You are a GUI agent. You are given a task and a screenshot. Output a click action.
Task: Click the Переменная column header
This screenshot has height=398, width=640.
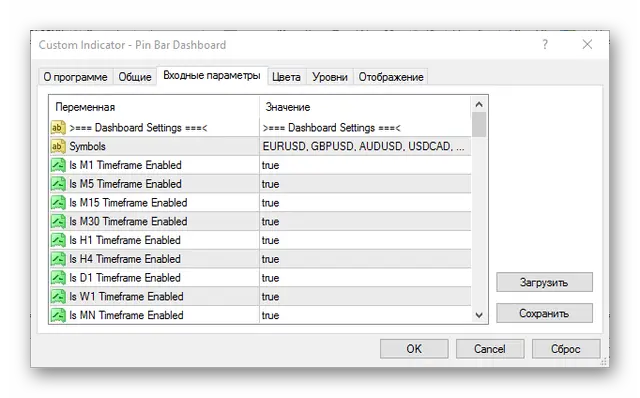point(154,107)
